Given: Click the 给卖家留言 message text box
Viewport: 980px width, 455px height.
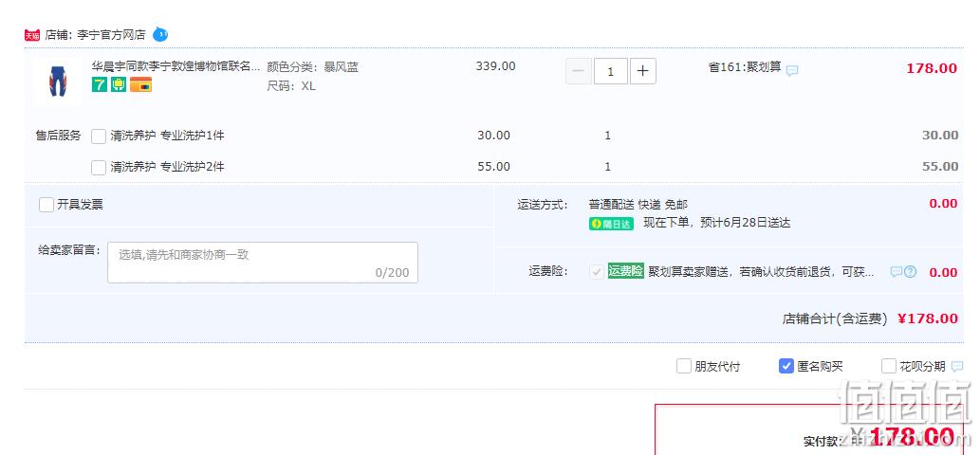Looking at the screenshot, I should click(x=263, y=263).
